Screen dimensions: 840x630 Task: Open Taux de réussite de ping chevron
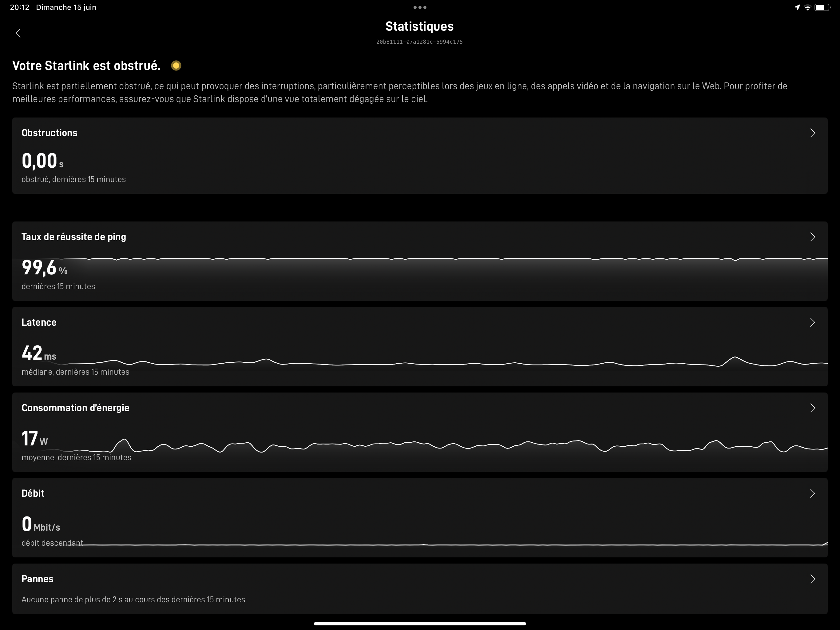[x=812, y=237]
